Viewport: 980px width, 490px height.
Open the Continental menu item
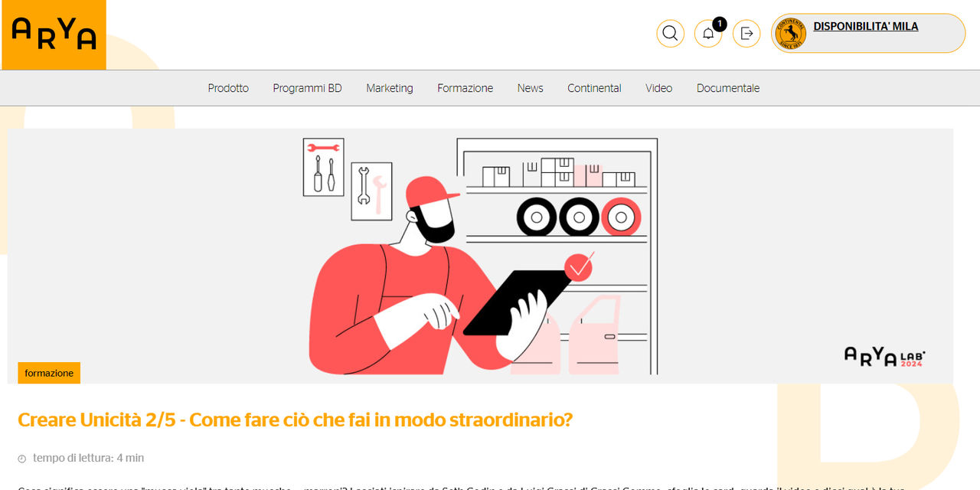coord(594,88)
